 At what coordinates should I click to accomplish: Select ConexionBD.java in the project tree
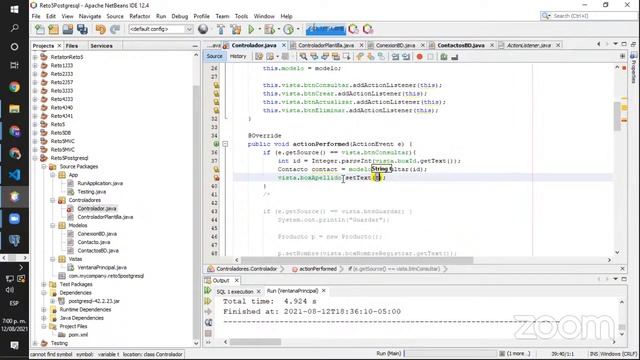click(x=97, y=234)
